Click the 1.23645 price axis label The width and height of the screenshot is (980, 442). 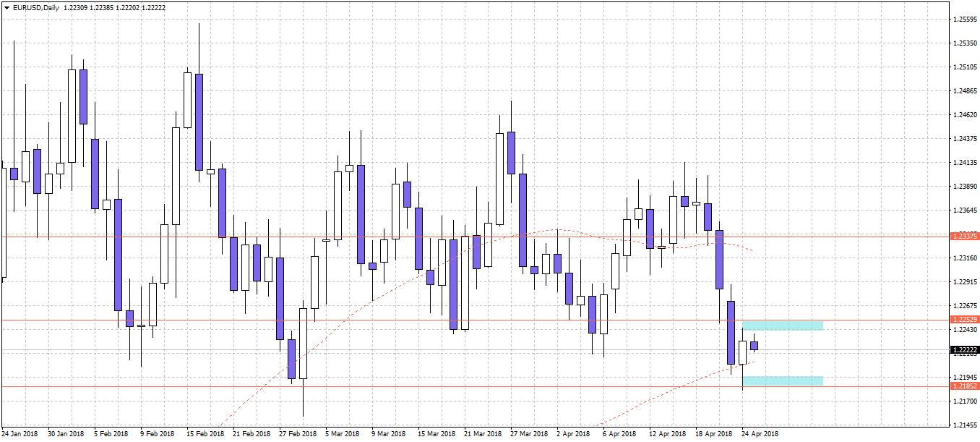(x=965, y=210)
